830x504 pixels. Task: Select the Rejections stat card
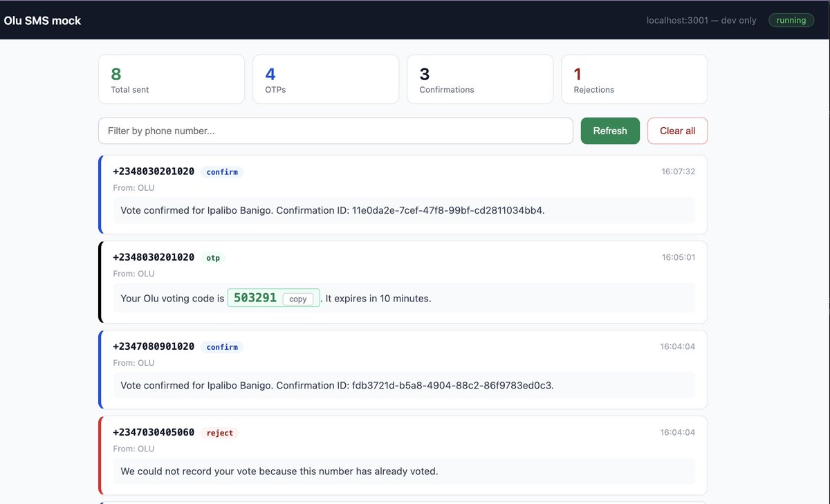point(634,80)
